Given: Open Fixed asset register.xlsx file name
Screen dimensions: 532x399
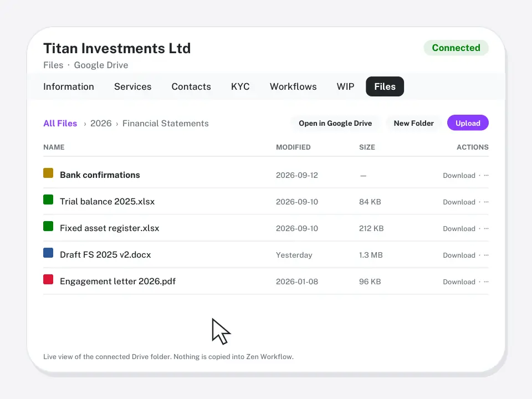Looking at the screenshot, I should 110,228.
